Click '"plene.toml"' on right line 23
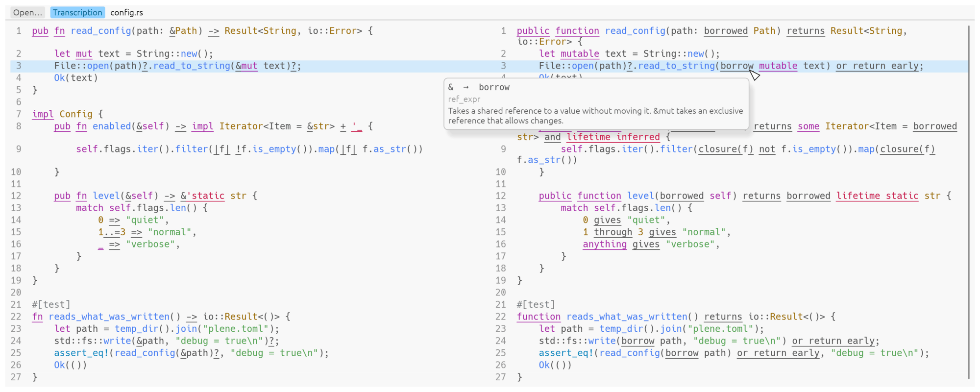The width and height of the screenshot is (980, 392). click(x=723, y=329)
